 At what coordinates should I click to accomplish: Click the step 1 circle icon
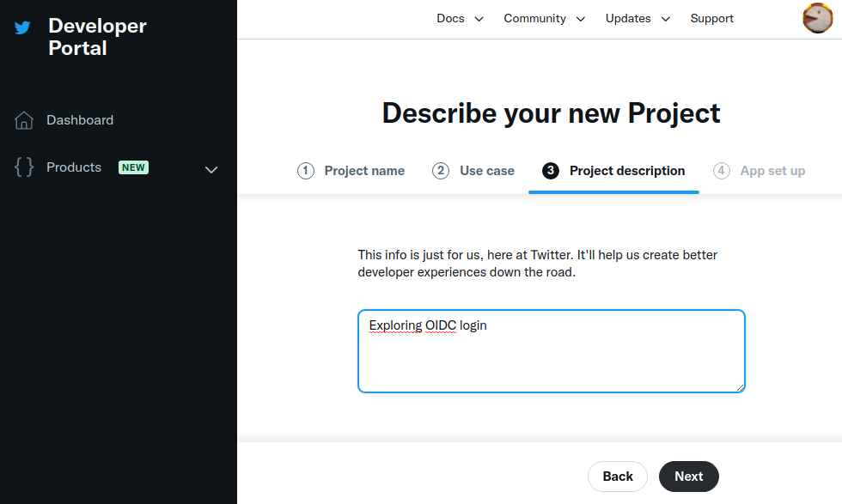tap(306, 171)
